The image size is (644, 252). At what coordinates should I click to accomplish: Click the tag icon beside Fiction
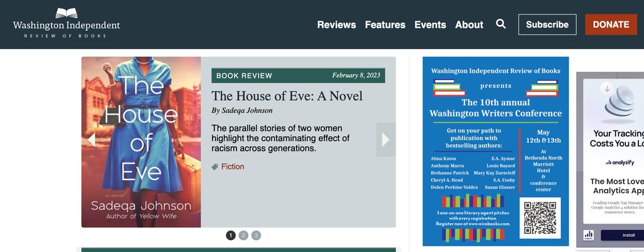tap(215, 167)
